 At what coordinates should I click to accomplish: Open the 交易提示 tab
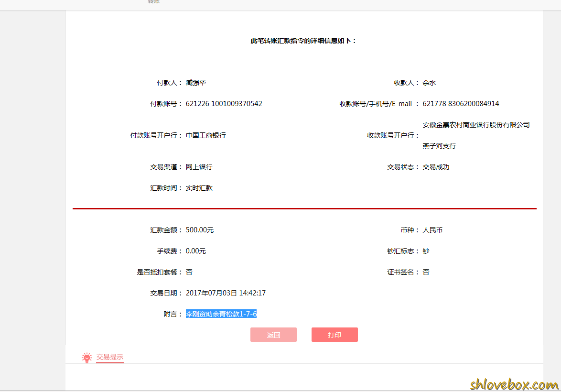(110, 357)
